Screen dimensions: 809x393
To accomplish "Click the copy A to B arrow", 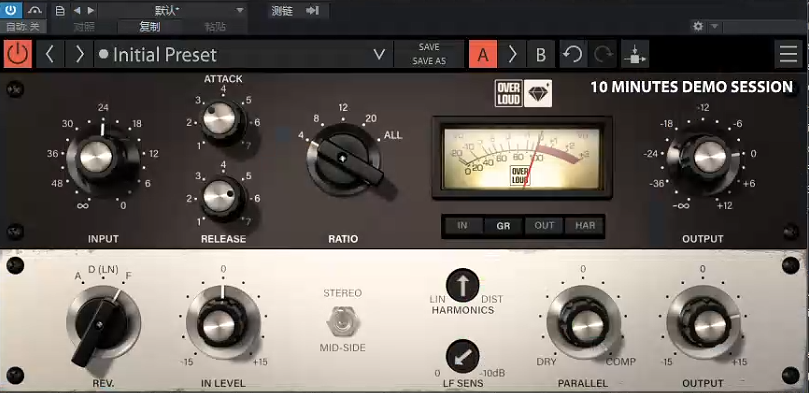I will (x=512, y=54).
